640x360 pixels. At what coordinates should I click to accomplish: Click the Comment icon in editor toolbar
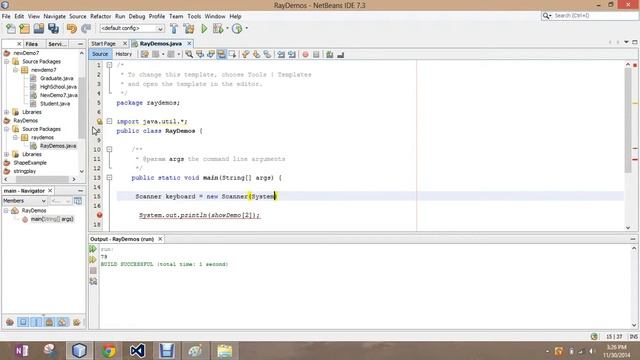click(329, 54)
